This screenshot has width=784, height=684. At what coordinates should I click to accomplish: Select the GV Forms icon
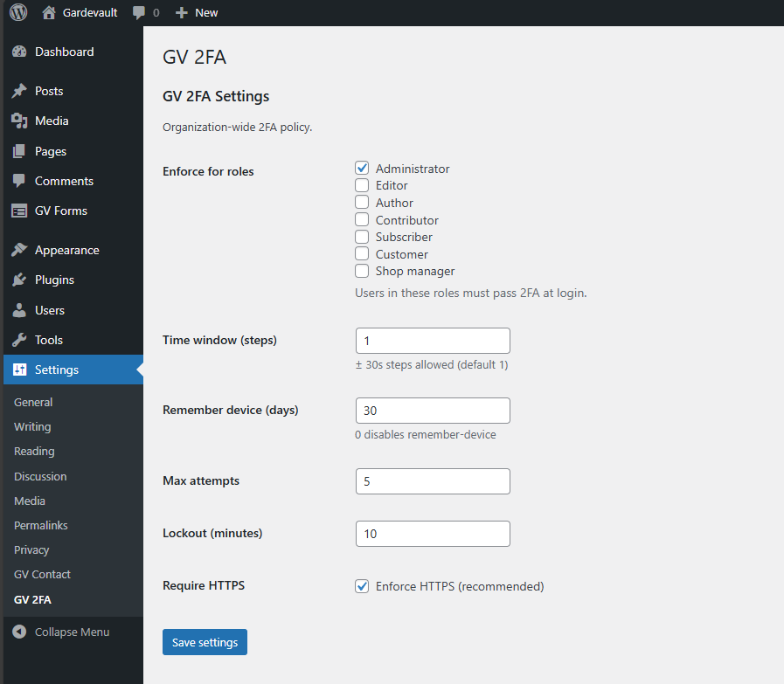click(19, 211)
